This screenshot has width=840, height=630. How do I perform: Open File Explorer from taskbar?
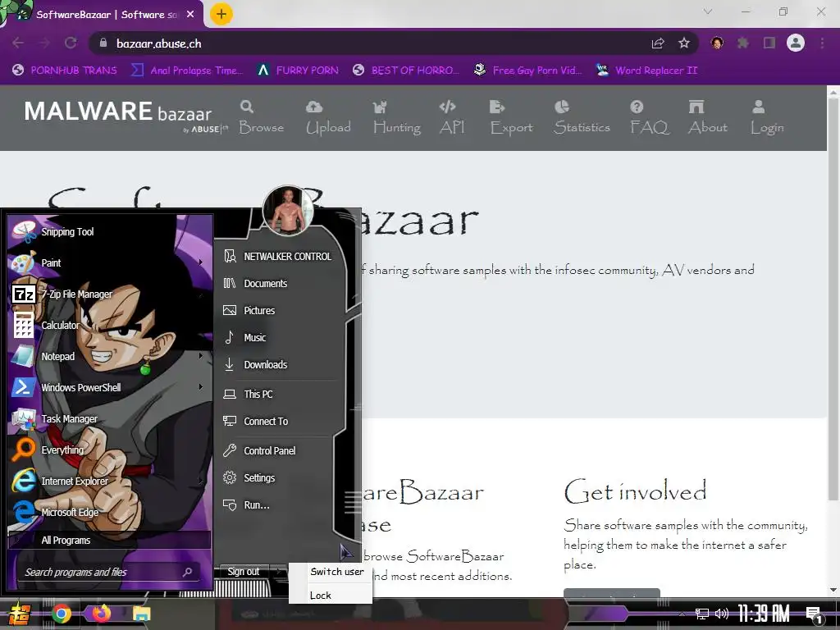pyautogui.click(x=141, y=614)
